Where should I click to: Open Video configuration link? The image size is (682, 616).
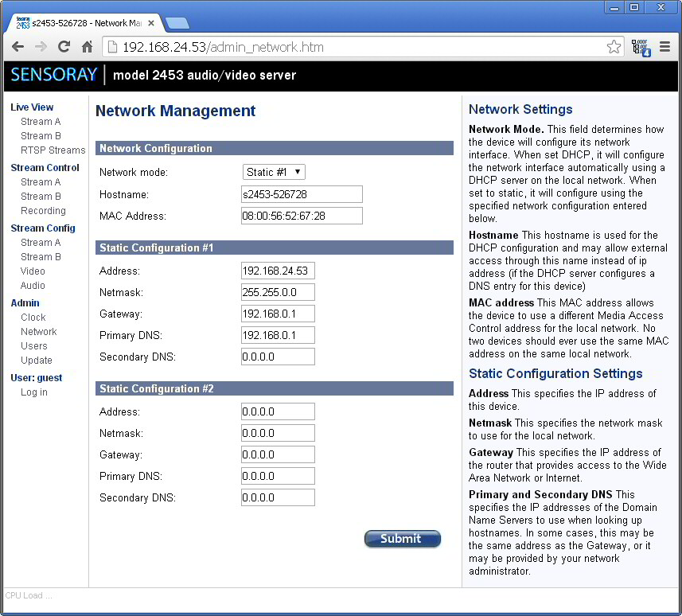click(33, 271)
